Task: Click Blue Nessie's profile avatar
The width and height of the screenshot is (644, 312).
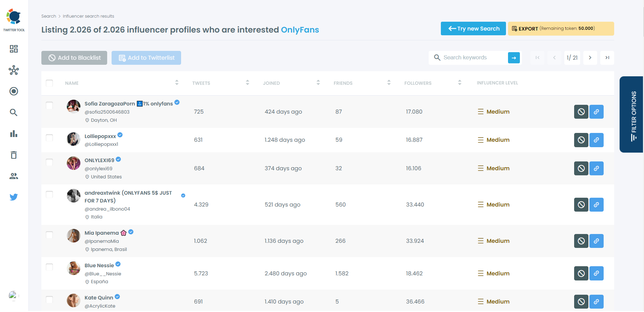Action: coord(74,268)
